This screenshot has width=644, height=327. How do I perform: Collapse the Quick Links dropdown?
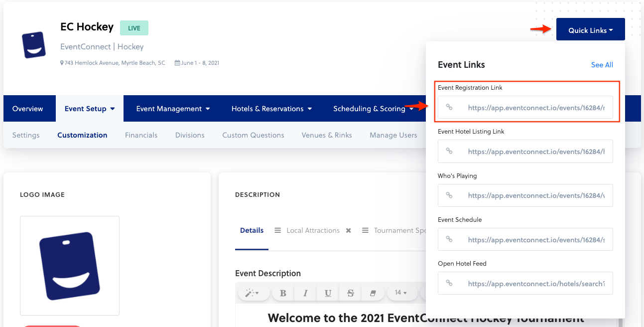click(x=590, y=30)
